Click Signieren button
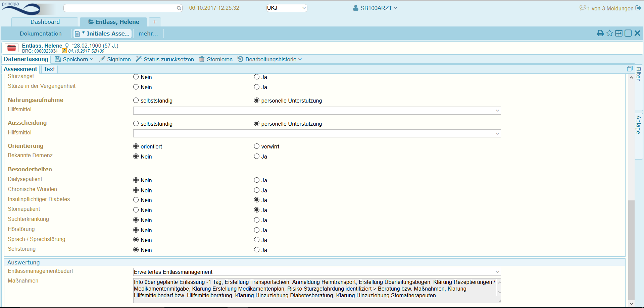Viewport: 644px width, 308px height. (x=115, y=59)
